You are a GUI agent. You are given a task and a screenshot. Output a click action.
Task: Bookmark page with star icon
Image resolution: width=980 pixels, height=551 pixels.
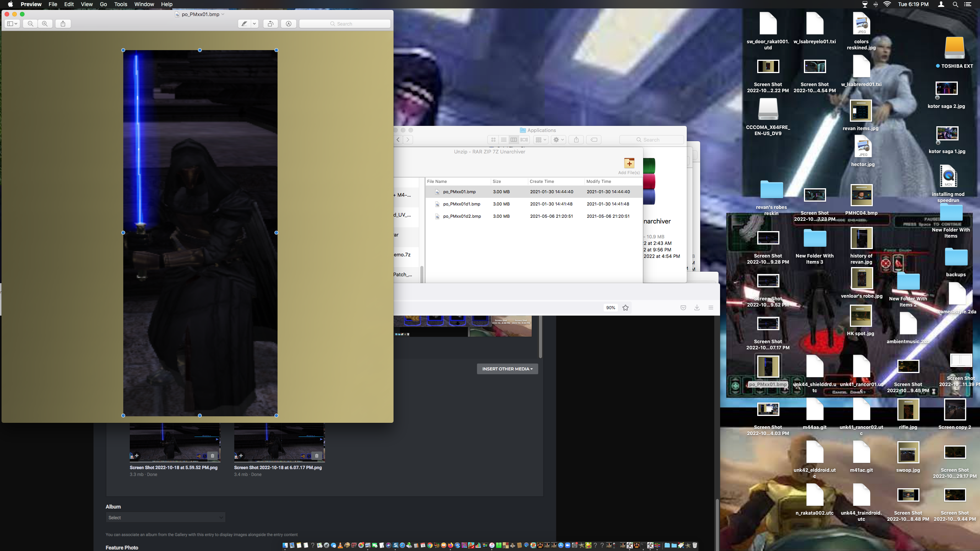pyautogui.click(x=626, y=308)
